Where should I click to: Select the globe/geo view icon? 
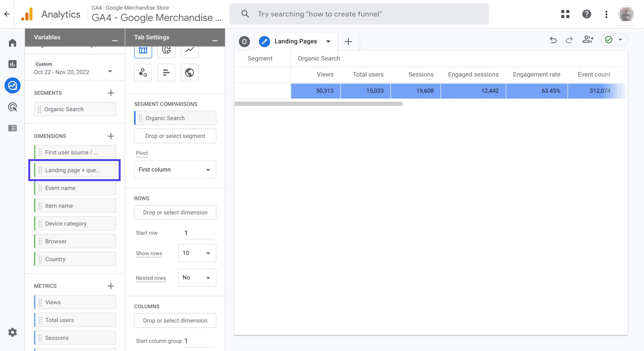coord(189,72)
